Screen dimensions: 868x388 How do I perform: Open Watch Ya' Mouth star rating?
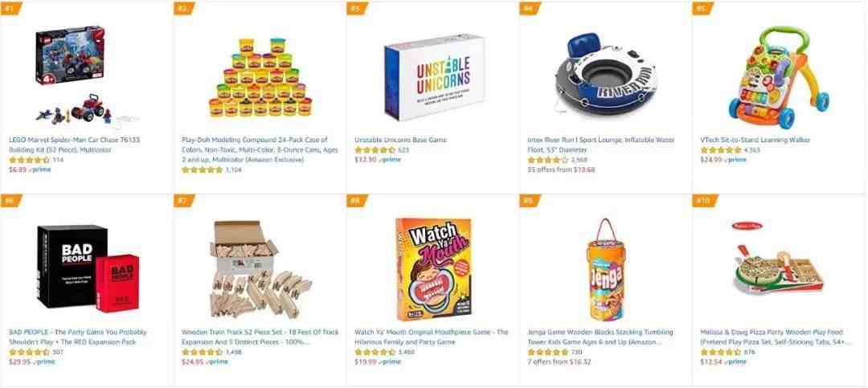tap(375, 352)
